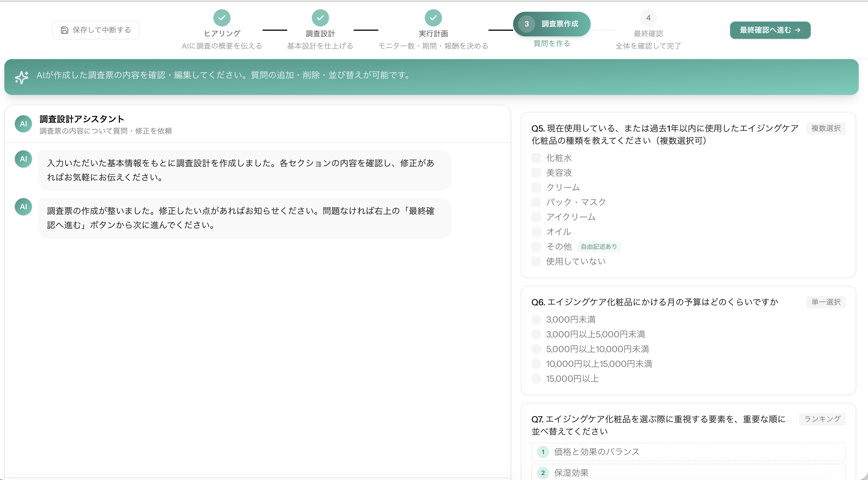Image resolution: width=868 pixels, height=480 pixels.
Task: Click the 全体を確認して完了 caption
Action: 648,46
